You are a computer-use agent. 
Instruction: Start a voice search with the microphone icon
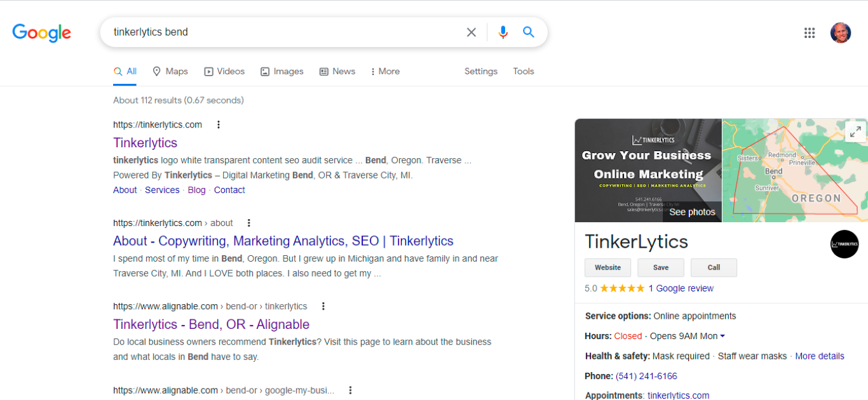tap(503, 32)
